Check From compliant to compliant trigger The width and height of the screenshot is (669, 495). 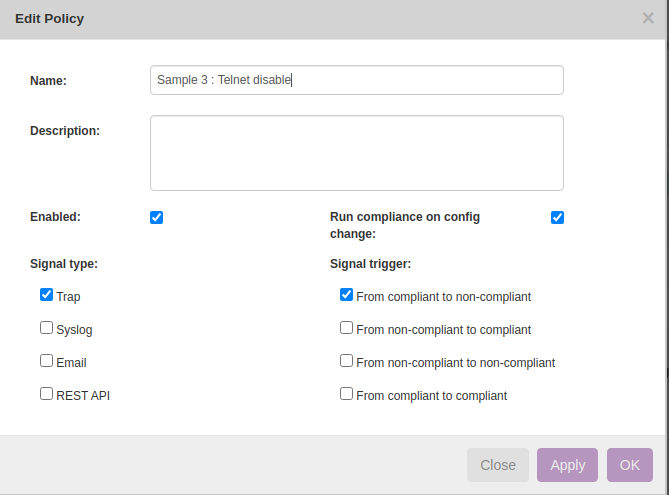(346, 393)
